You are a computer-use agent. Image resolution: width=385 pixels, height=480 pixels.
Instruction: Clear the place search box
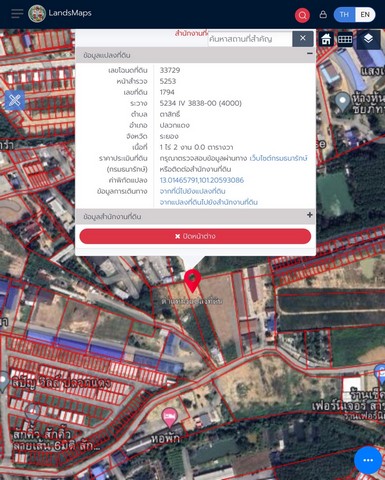tap(303, 39)
